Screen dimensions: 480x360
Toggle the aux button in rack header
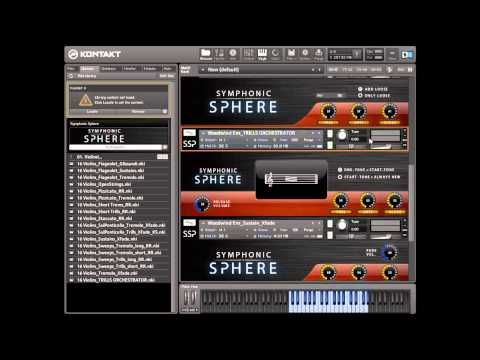tap(401, 70)
